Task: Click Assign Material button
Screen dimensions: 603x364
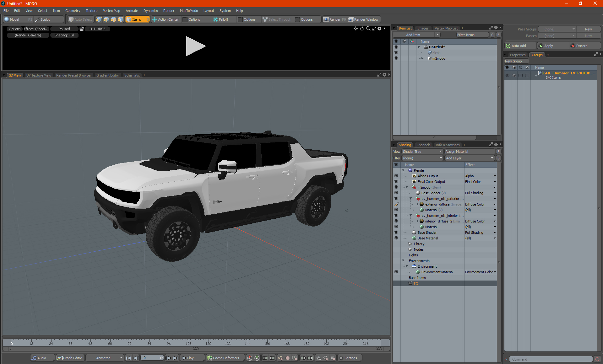Action: coord(469,152)
